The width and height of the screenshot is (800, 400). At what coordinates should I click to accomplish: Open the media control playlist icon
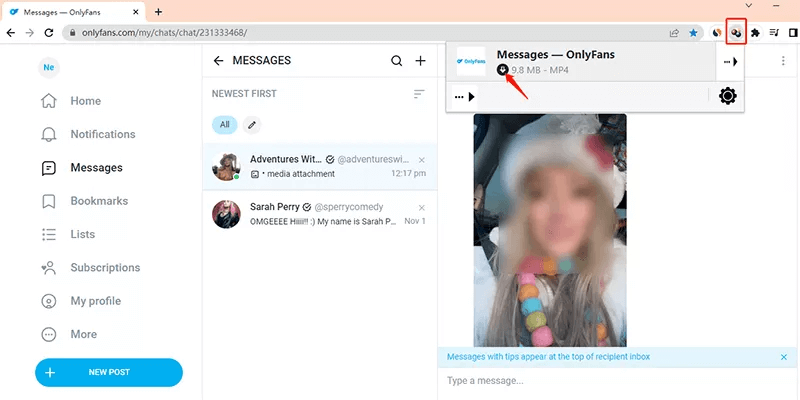coord(774,33)
